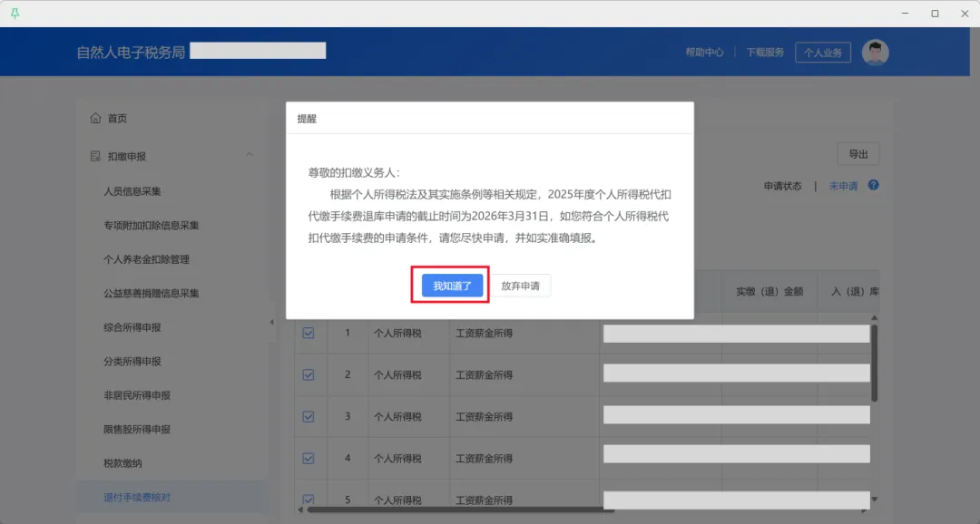This screenshot has width=980, height=524.
Task: Click the green pin icon in title bar
Action: (x=15, y=14)
